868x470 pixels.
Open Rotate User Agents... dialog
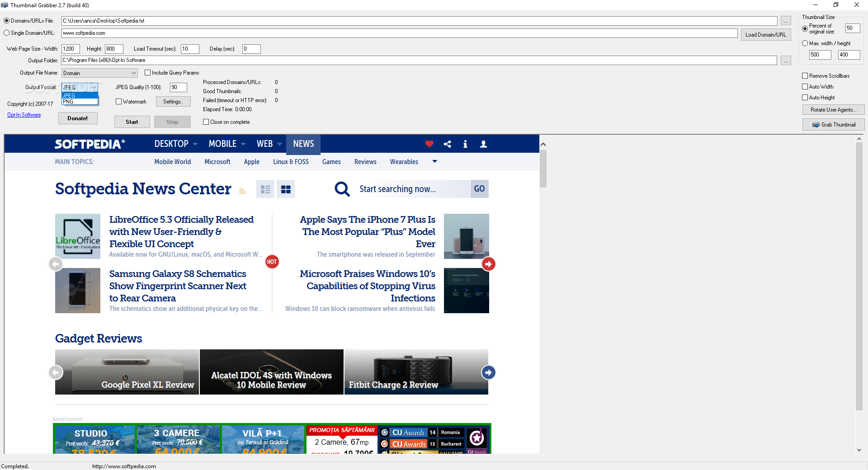(x=833, y=110)
